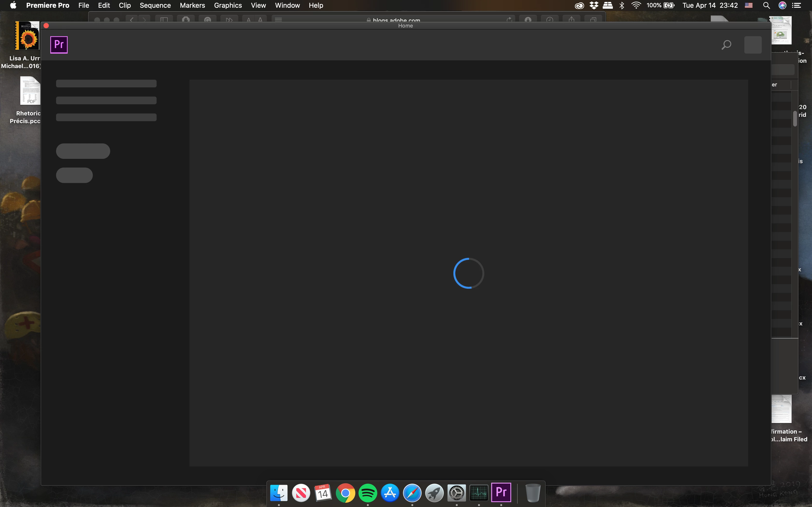Open Launchpad rocket icon in dock
Image resolution: width=812 pixels, height=507 pixels.
pos(435,493)
